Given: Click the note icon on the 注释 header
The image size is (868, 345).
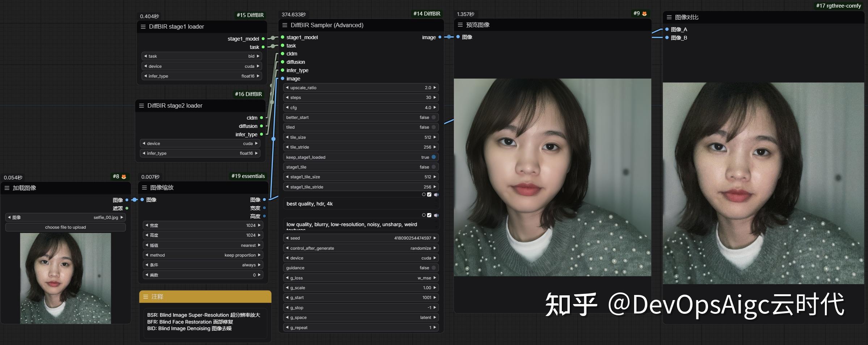Looking at the screenshot, I should tap(145, 296).
